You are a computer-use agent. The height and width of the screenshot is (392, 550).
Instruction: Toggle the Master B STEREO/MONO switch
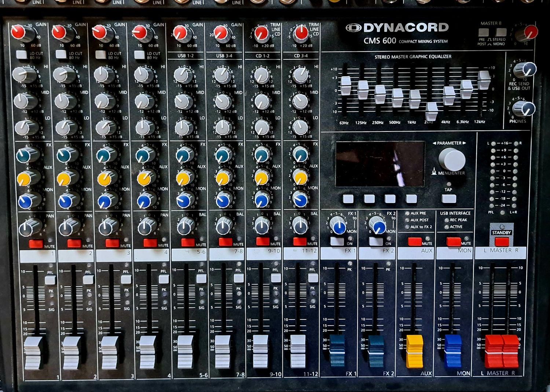point(500,32)
